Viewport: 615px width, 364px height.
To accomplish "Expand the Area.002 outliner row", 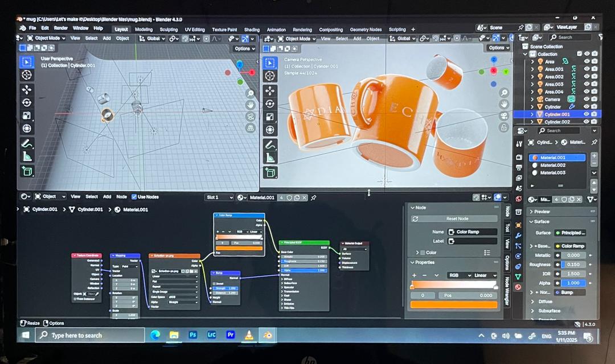I will pos(532,77).
